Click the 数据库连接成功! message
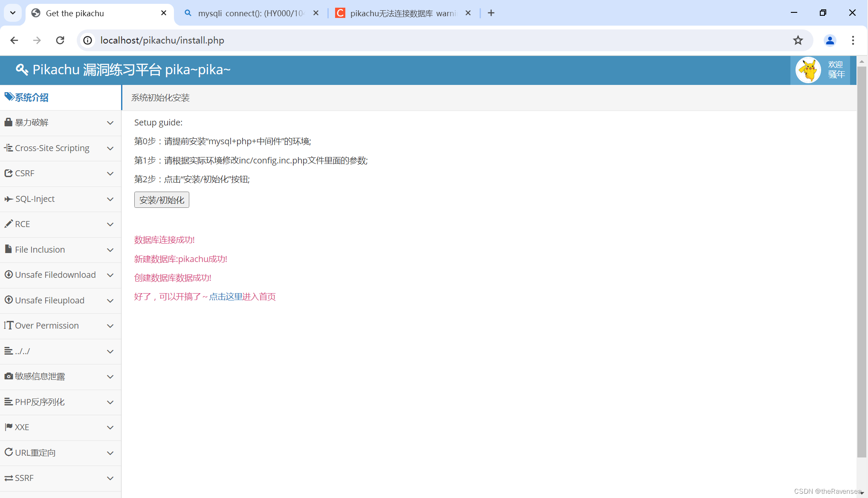 coord(165,240)
